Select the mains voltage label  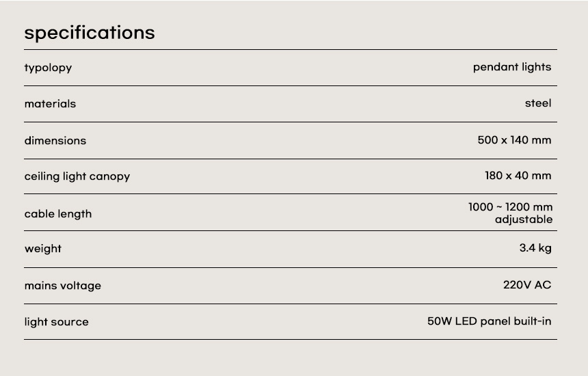click(63, 286)
